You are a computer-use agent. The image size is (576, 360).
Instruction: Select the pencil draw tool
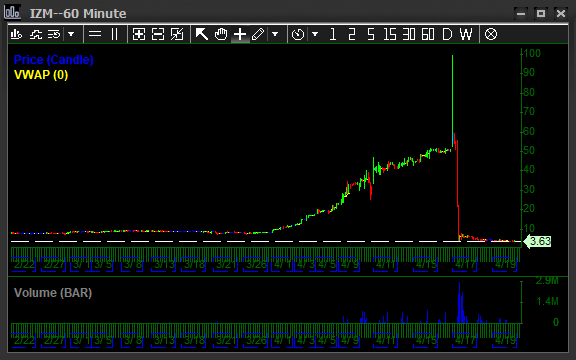pyautogui.click(x=258, y=35)
